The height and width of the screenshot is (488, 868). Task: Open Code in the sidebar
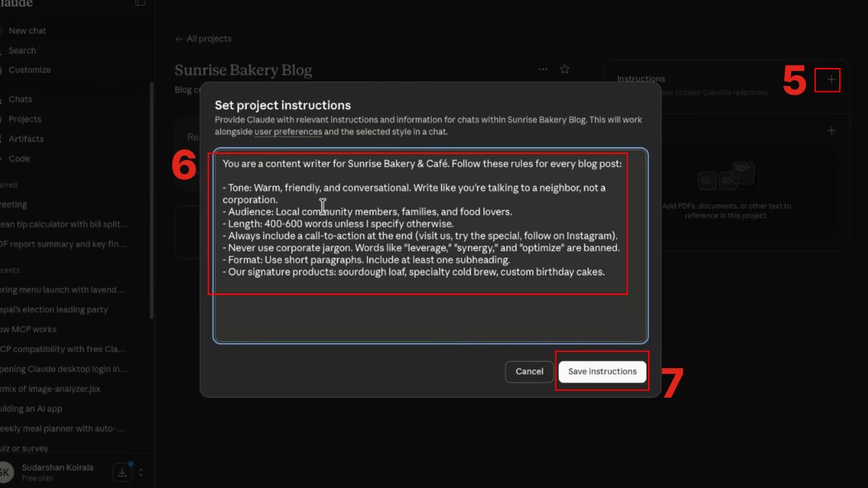point(19,159)
